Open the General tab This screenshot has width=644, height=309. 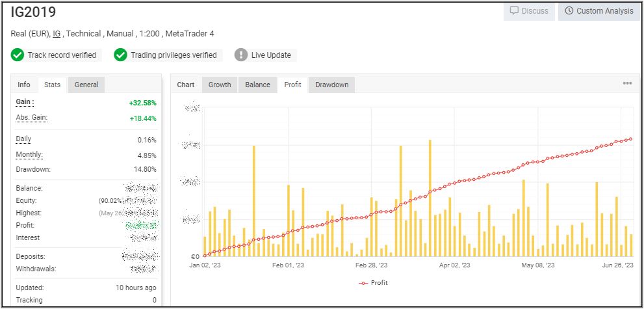(x=86, y=85)
